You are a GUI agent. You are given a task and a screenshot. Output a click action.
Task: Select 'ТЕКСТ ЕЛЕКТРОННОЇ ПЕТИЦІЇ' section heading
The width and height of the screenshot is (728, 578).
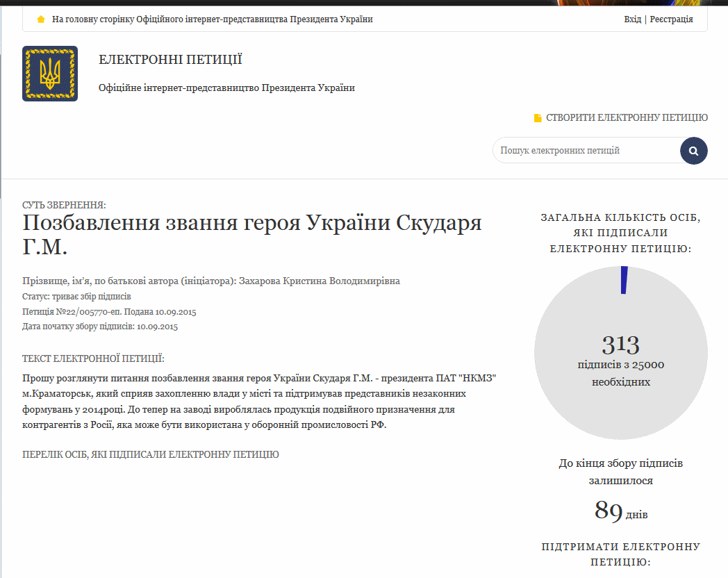pyautogui.click(x=93, y=359)
